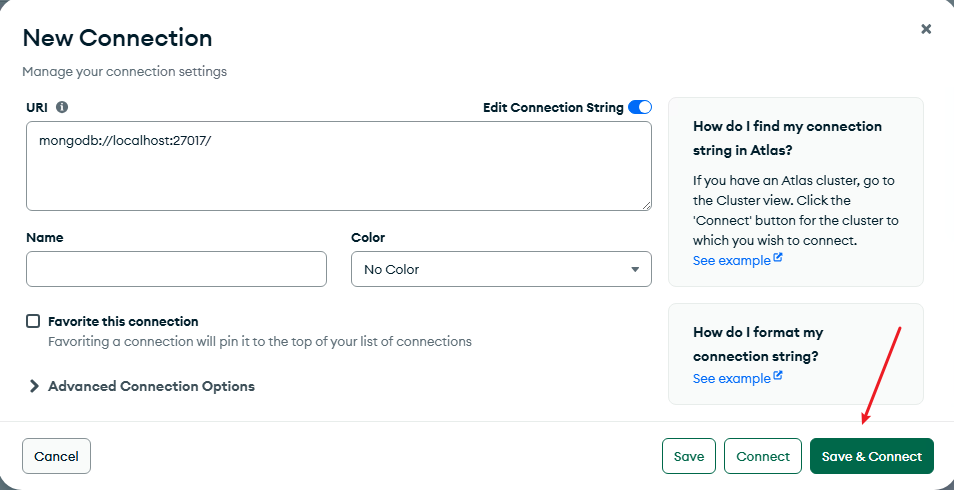Click the 'Favorite this connection' label text

123,321
